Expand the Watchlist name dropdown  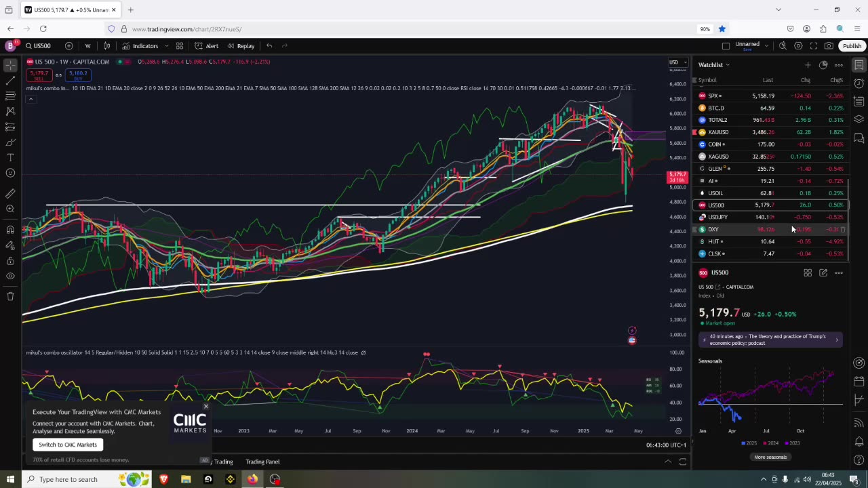[714, 65]
